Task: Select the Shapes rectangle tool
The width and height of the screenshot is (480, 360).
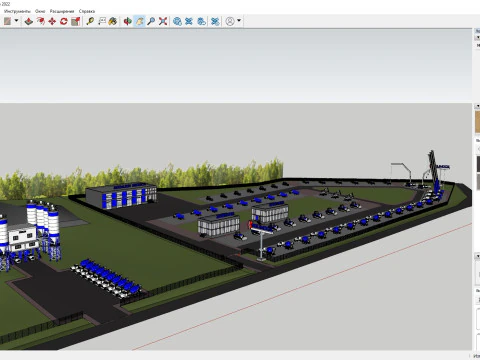Action: (7, 21)
